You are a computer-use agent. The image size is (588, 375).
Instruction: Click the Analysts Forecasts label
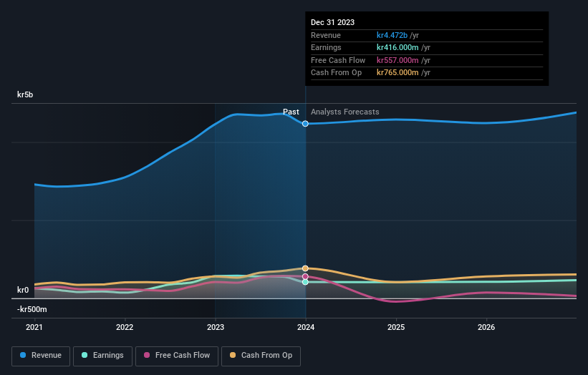345,112
